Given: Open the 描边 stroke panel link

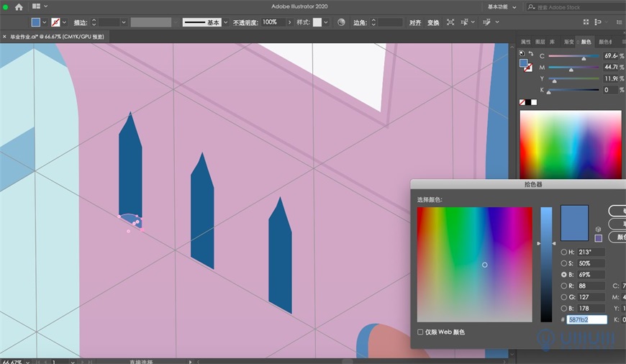Looking at the screenshot, I should click(x=81, y=23).
